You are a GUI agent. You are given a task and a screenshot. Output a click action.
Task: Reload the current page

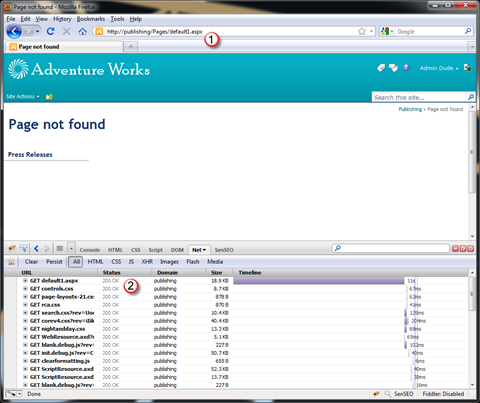tap(51, 31)
